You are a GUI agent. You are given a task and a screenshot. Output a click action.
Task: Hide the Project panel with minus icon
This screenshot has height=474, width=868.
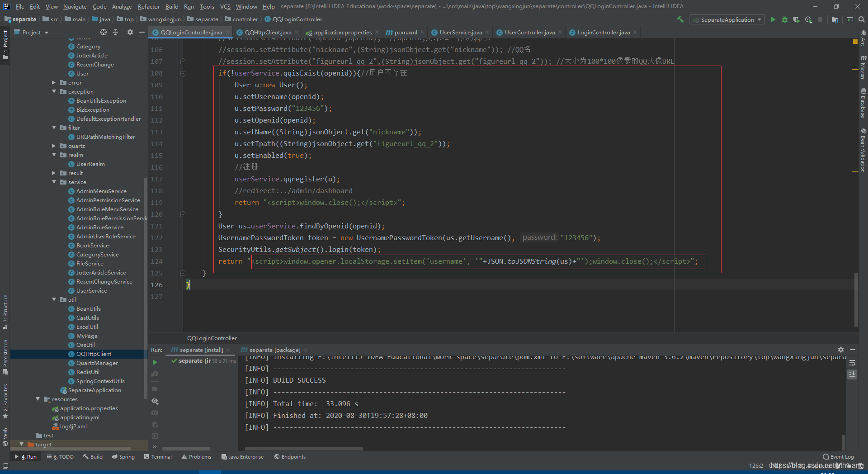point(142,32)
